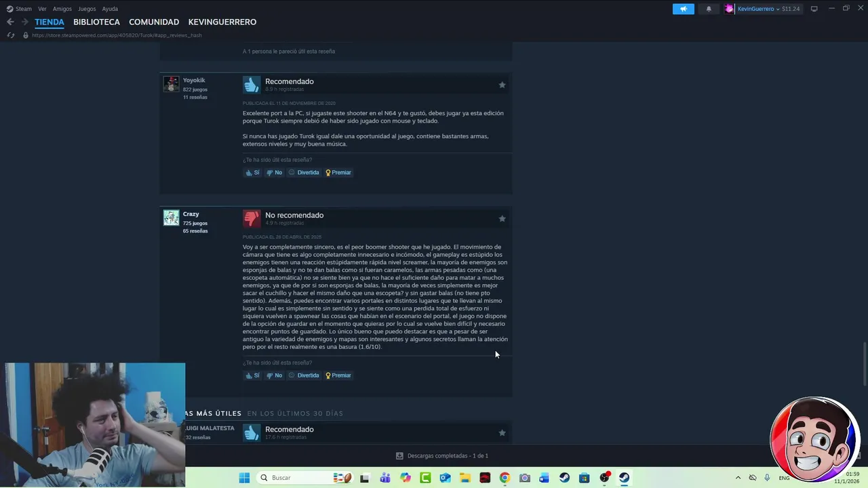Open the taskbar clock and date
Screen dimensions: 868x488
pos(846,478)
